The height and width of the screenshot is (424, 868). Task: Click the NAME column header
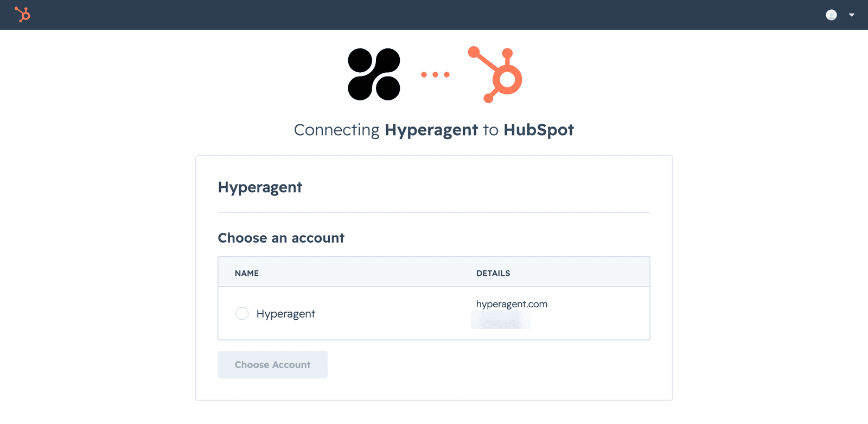pyautogui.click(x=247, y=273)
